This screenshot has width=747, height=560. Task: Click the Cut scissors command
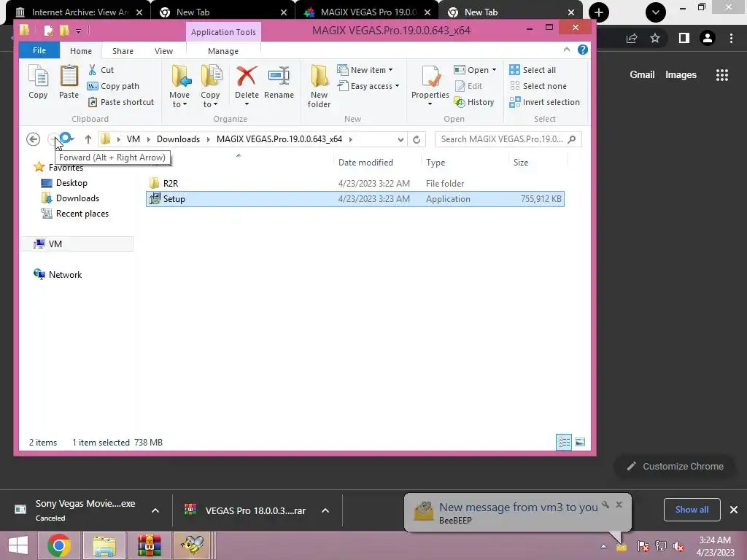click(x=101, y=70)
